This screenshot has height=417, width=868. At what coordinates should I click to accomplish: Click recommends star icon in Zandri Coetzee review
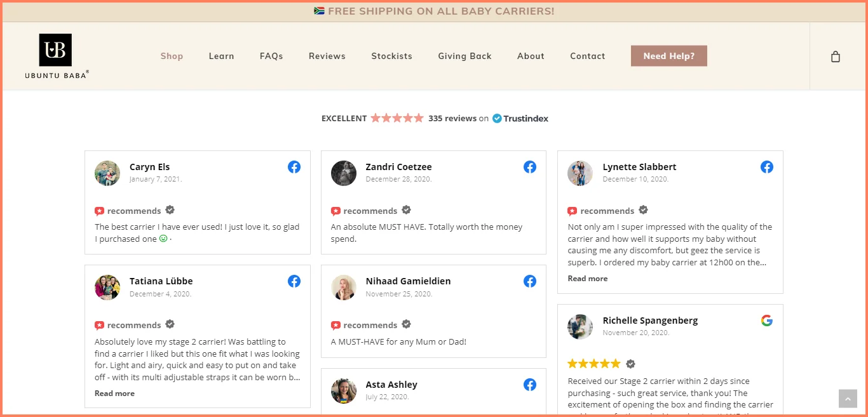336,211
